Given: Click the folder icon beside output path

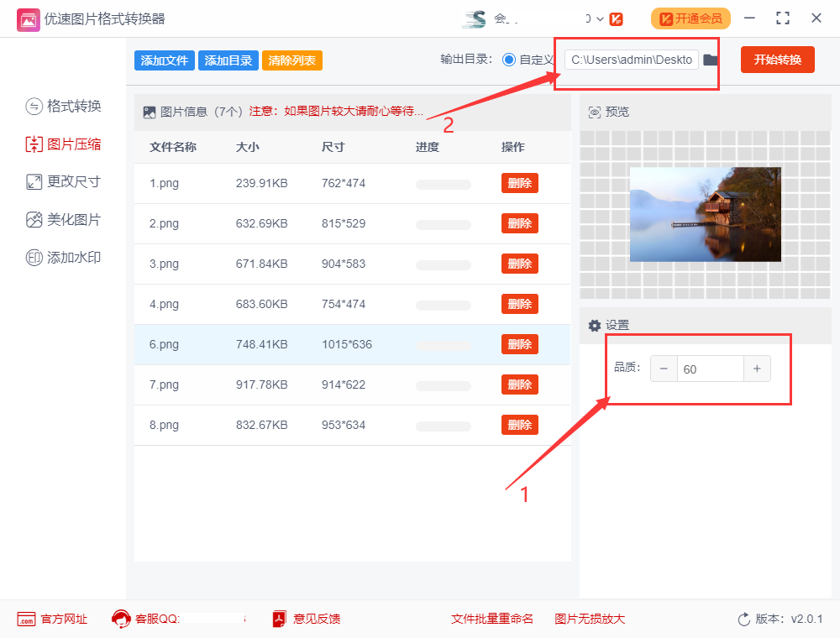Looking at the screenshot, I should pyautogui.click(x=711, y=60).
